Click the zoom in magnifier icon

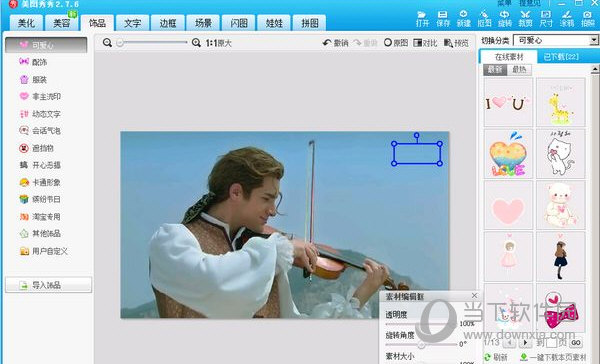(x=196, y=43)
